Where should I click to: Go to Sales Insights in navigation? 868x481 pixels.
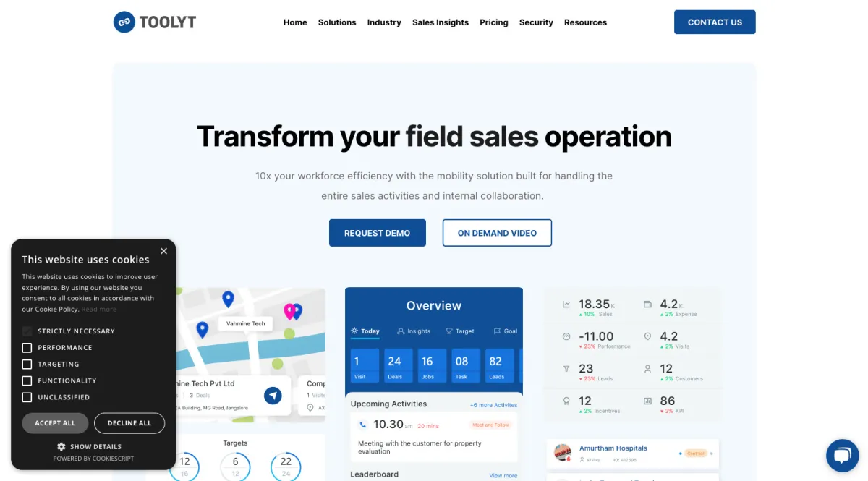coord(441,22)
